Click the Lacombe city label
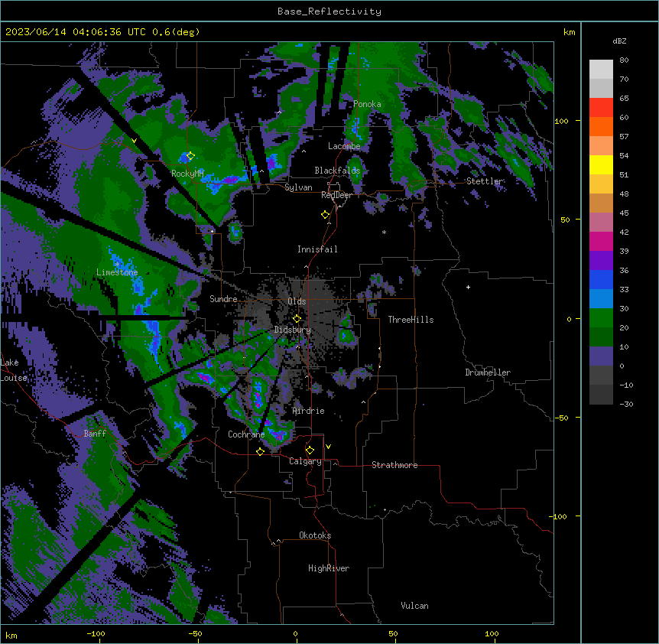The height and width of the screenshot is (644, 659). pos(344,146)
